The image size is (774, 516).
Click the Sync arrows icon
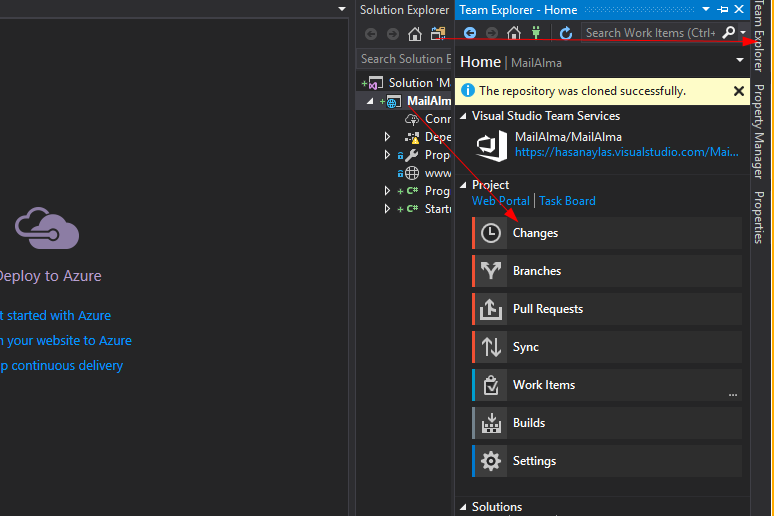pyautogui.click(x=491, y=347)
